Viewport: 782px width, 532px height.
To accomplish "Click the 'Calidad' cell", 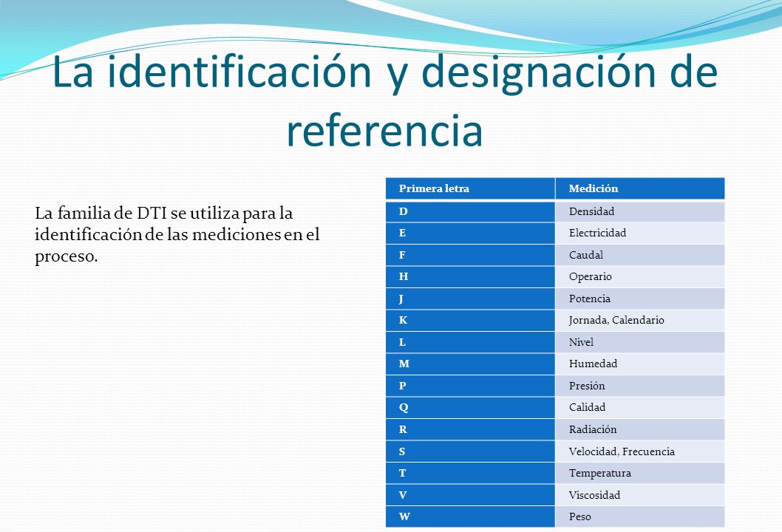I will click(x=640, y=407).
